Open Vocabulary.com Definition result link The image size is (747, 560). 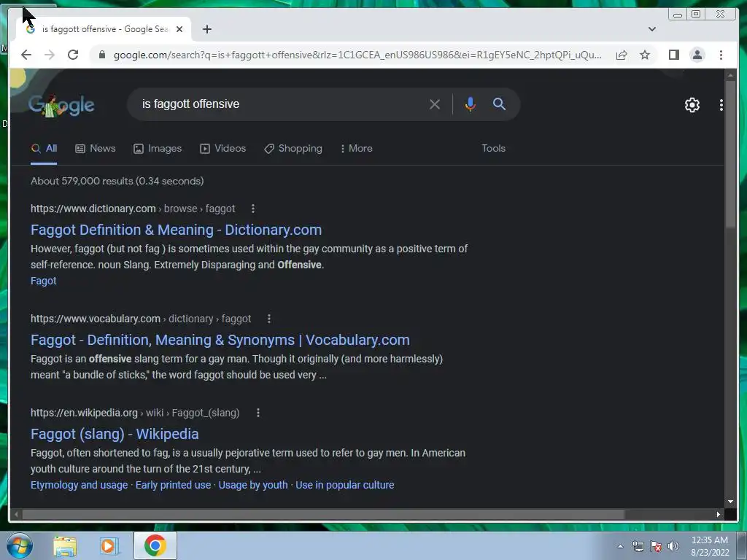220,340
